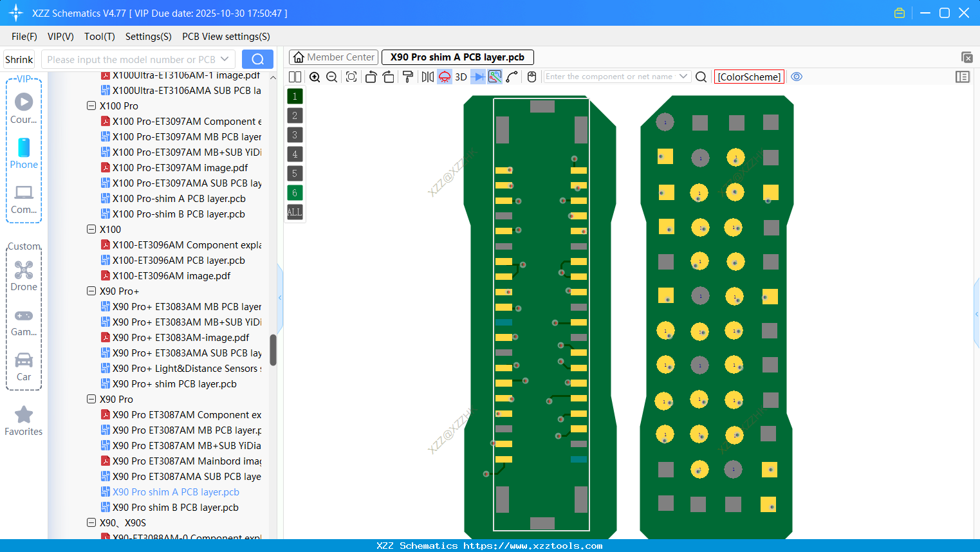Rotate the PCB view counterclockwise
The image size is (980, 552).
pyautogui.click(x=371, y=77)
